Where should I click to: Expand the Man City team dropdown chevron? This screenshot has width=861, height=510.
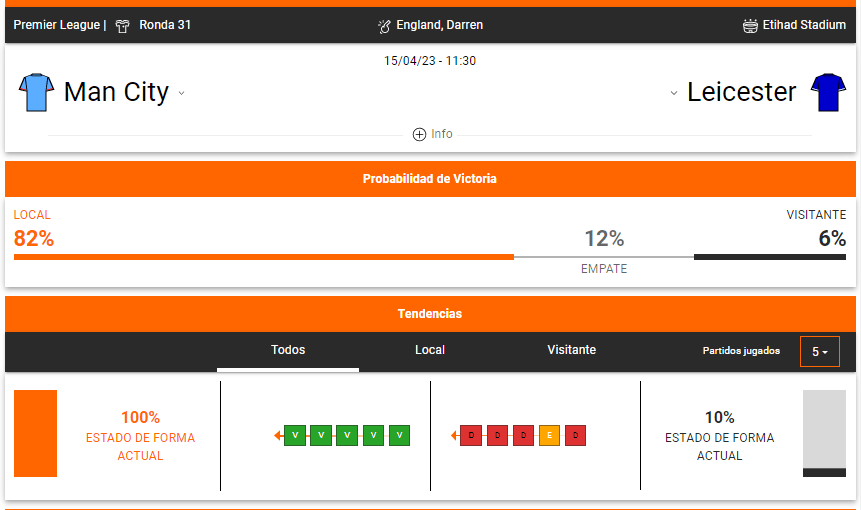pyautogui.click(x=181, y=93)
